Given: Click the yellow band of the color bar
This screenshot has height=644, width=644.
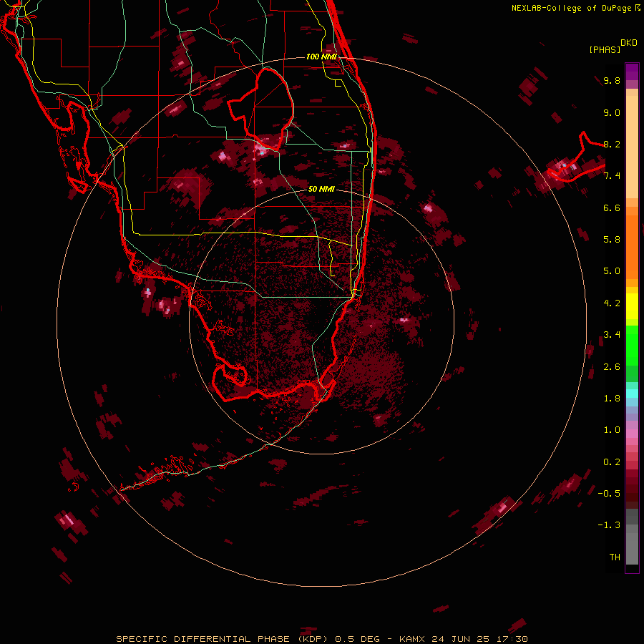Looking at the screenshot, I should coord(632,306).
